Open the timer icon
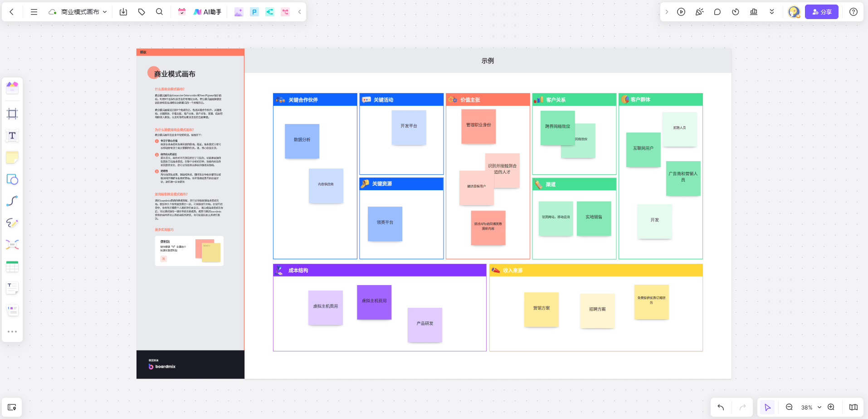This screenshot has width=868, height=419. tap(736, 12)
